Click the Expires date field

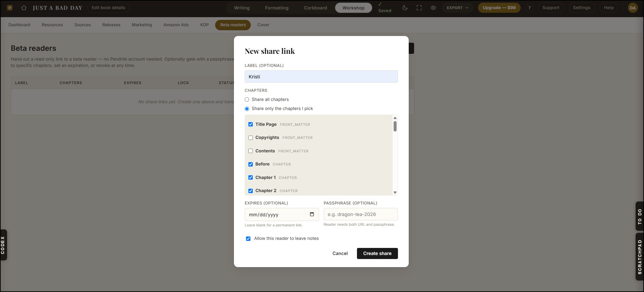pyautogui.click(x=282, y=214)
